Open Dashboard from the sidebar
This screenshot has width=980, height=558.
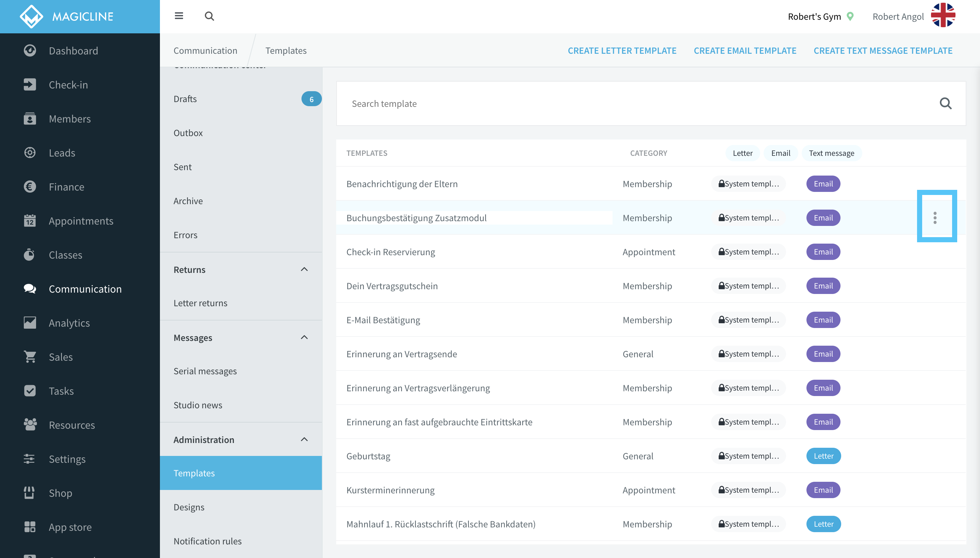pyautogui.click(x=73, y=51)
